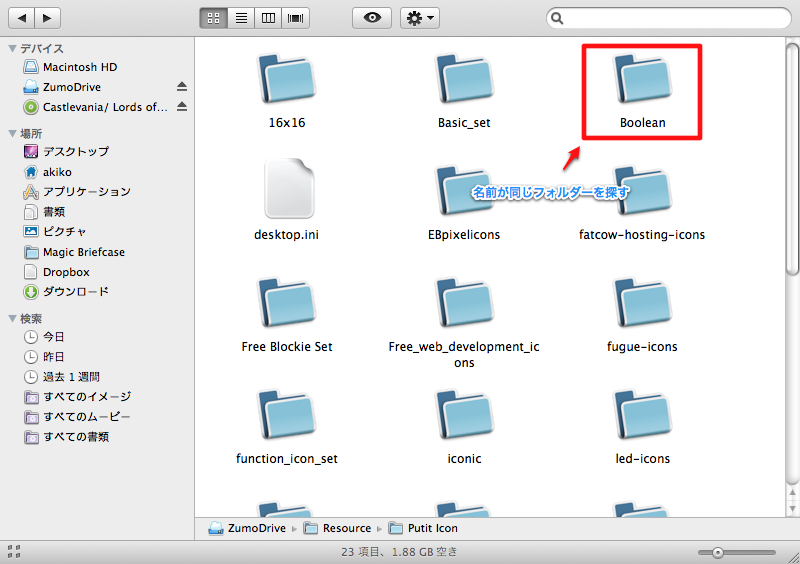This screenshot has width=800, height=564.
Task: Switch to Cover Flow view mode
Action: click(296, 18)
